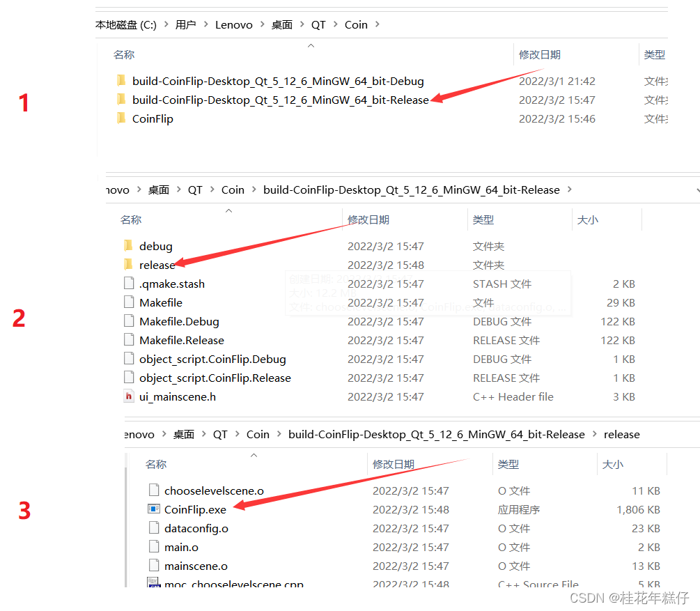The height and width of the screenshot is (611, 700).
Task: Expand chevron before release in third window breadcrumb
Action: pos(595,433)
